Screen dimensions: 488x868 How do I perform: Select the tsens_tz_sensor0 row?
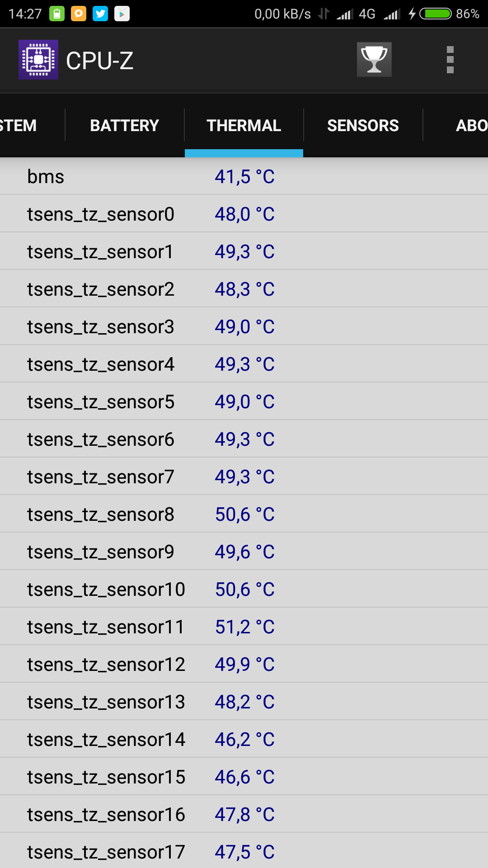pos(244,214)
